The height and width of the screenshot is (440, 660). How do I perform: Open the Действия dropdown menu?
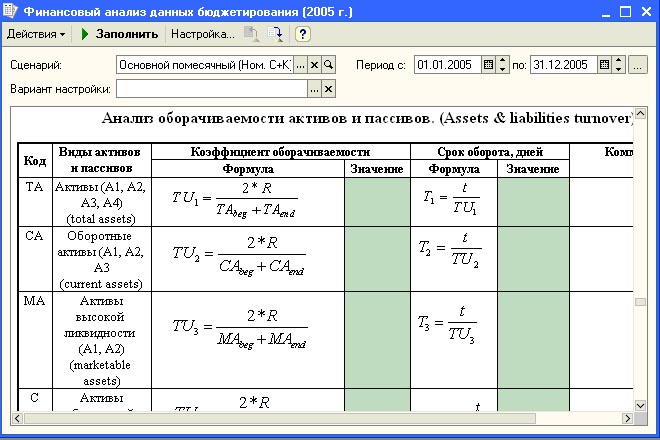coord(36,34)
